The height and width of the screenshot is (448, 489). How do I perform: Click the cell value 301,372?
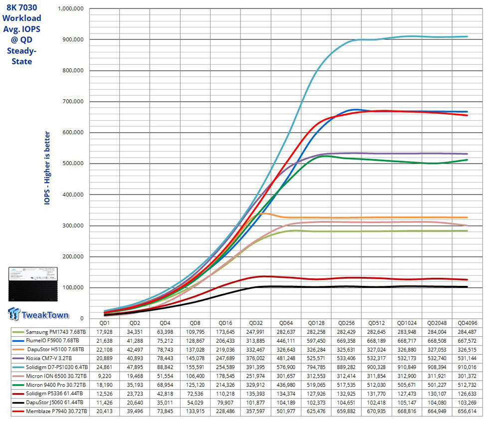(467, 376)
